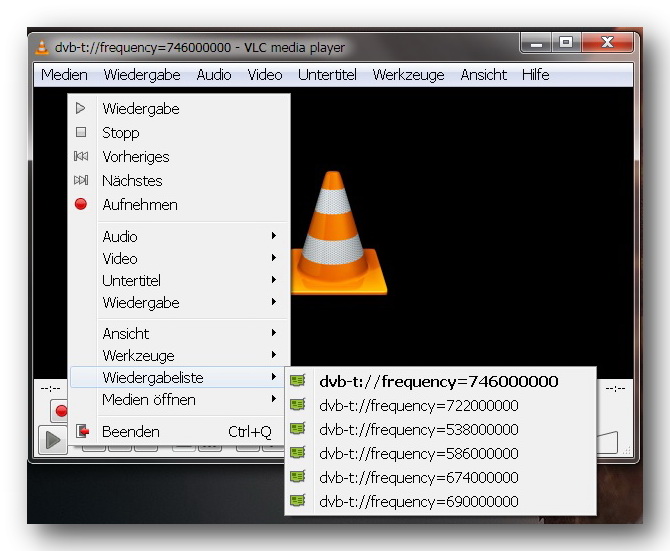Play dvb-t://frequency=746000000 from playlist
Screen dimensions: 670x551
pyautogui.click(x=440, y=381)
